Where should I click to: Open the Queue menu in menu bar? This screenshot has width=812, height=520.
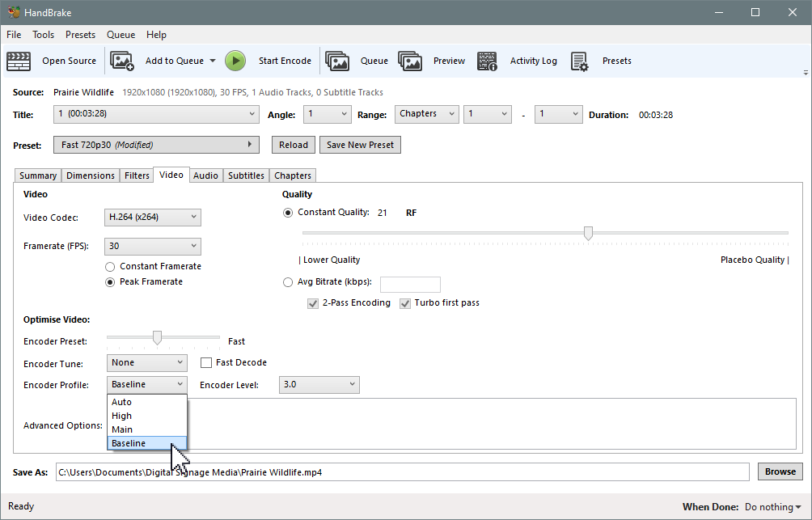coord(121,35)
